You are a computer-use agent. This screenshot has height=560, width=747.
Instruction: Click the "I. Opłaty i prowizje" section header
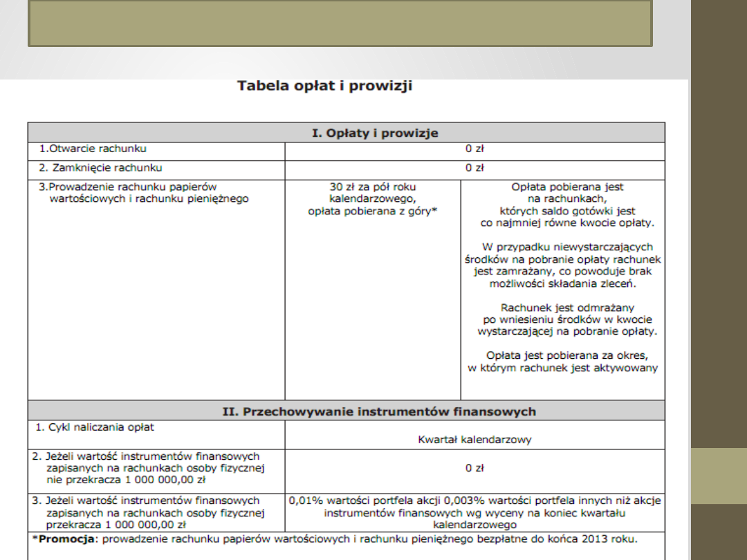[375, 133]
